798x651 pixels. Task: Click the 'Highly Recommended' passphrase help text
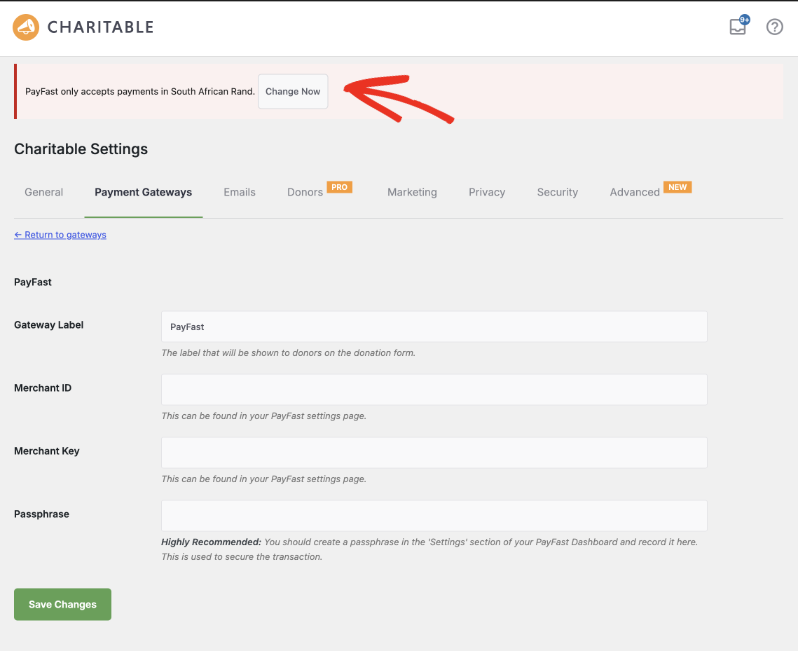[x=430, y=549]
